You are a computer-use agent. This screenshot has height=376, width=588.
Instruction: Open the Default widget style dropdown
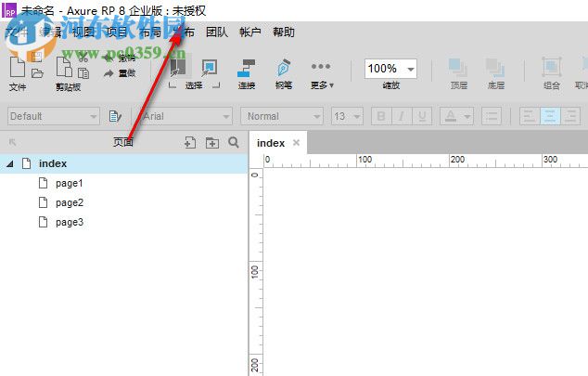[54, 116]
